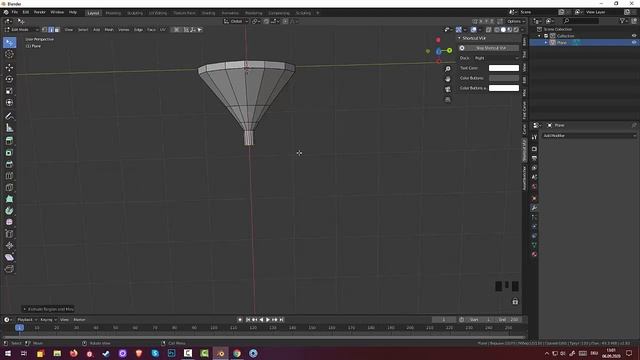Select the Spin tool
This screenshot has width=640, height=360.
click(x=9, y=211)
